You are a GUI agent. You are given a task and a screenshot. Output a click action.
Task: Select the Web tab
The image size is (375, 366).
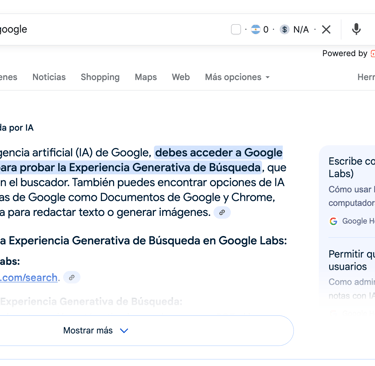tap(181, 77)
